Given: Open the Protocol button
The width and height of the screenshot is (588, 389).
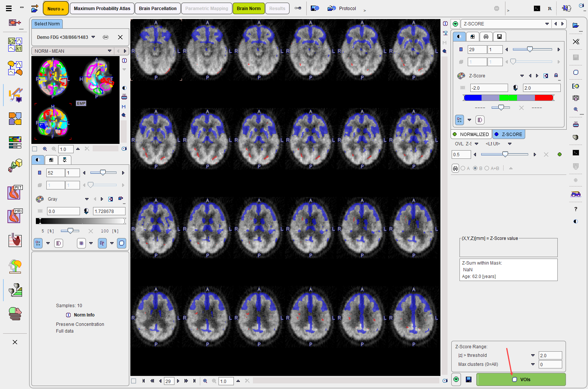Looking at the screenshot, I should [x=342, y=8].
